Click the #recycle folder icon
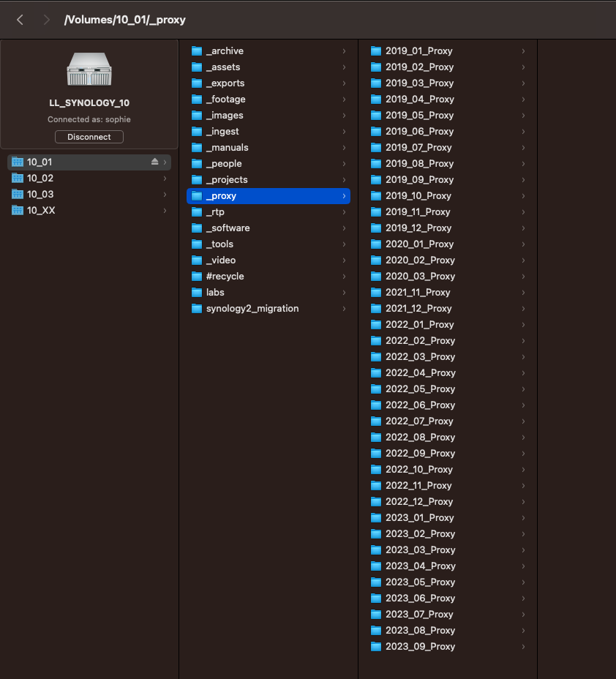 tap(196, 276)
